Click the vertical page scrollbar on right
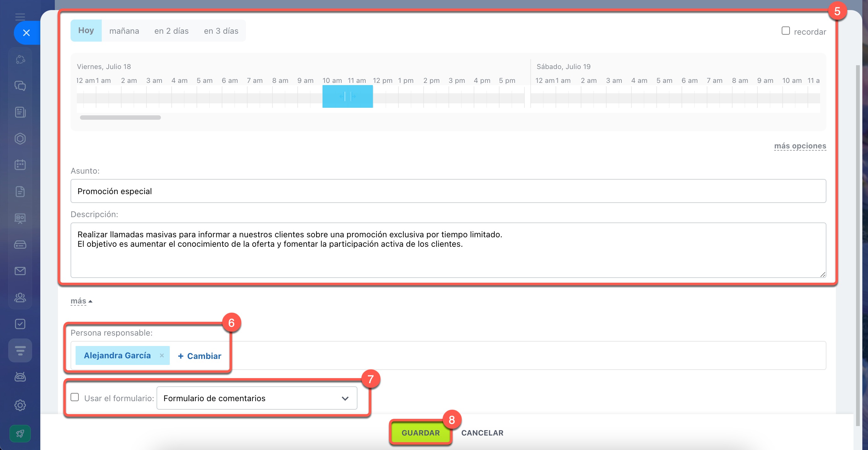 [x=858, y=245]
